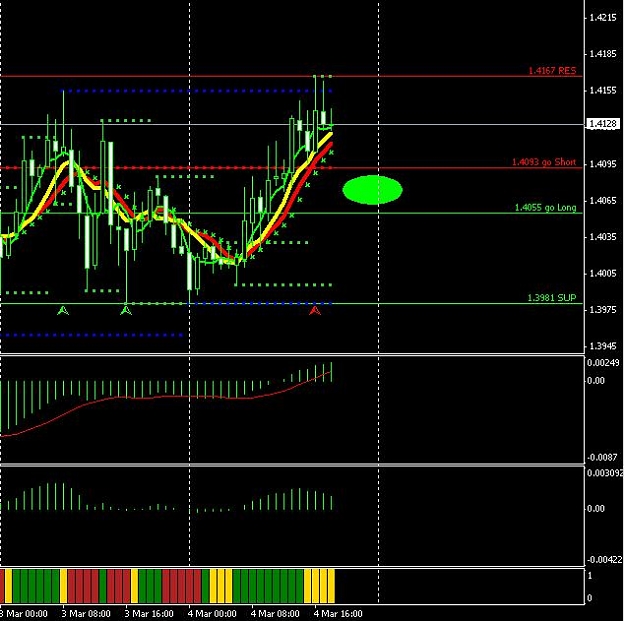Viewport: 625px width, 621px height.
Task: Click price axis value 1.4005
Action: tap(602, 273)
